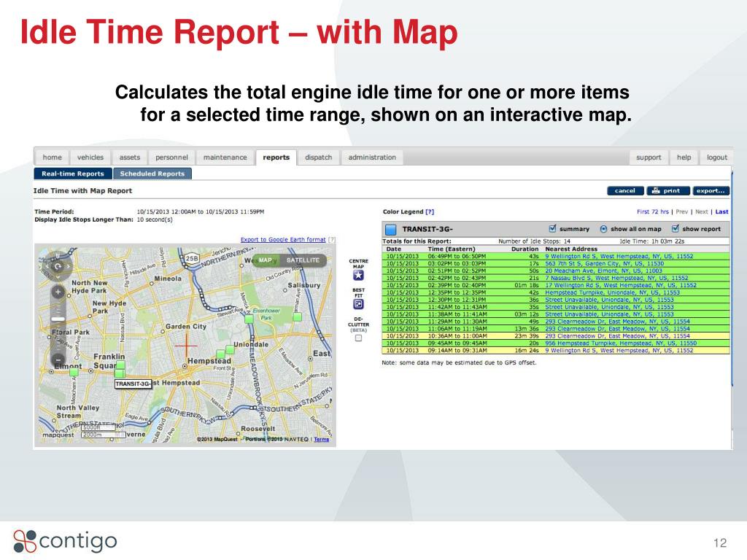The width and height of the screenshot is (747, 560).
Task: Open Hempstead Turnpike, Uniondale address link
Action: [x=612, y=292]
